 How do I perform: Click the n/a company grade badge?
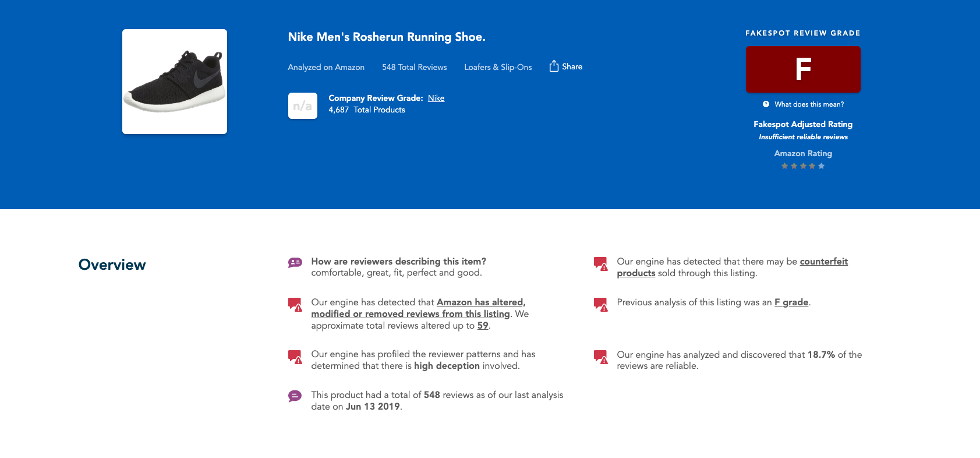[303, 105]
